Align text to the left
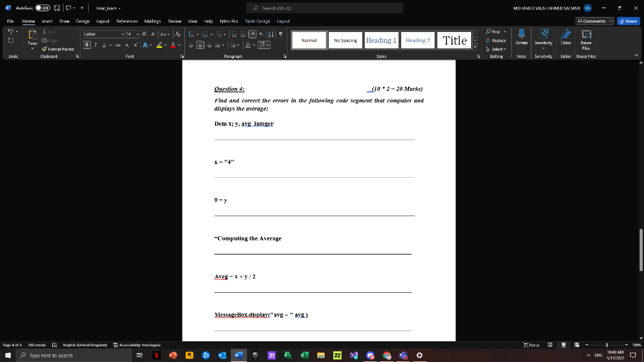The image size is (644, 362). (191, 45)
